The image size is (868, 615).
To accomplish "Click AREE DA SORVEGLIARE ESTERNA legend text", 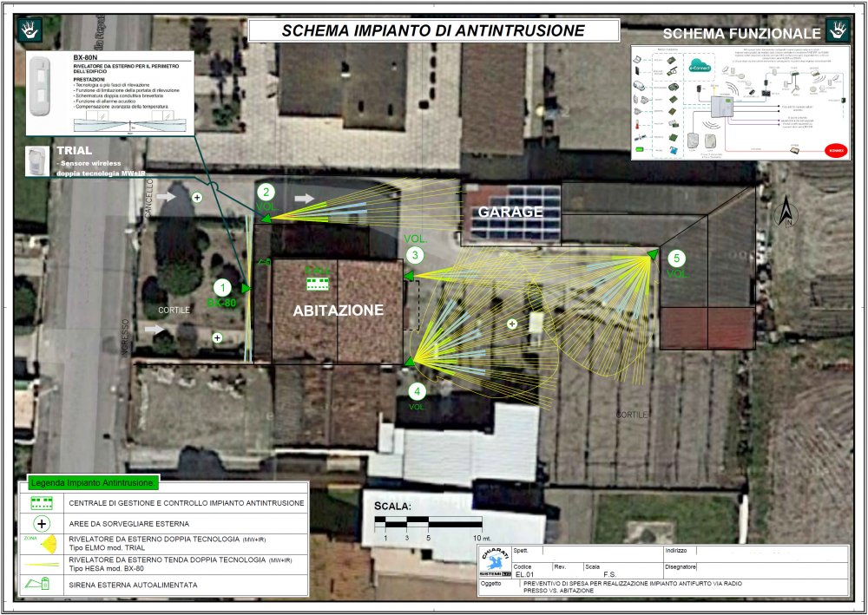I will 129,523.
